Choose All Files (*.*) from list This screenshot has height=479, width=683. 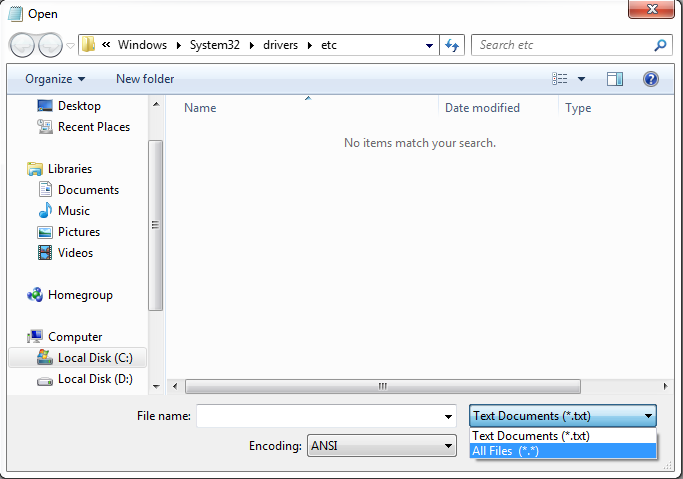(x=563, y=451)
